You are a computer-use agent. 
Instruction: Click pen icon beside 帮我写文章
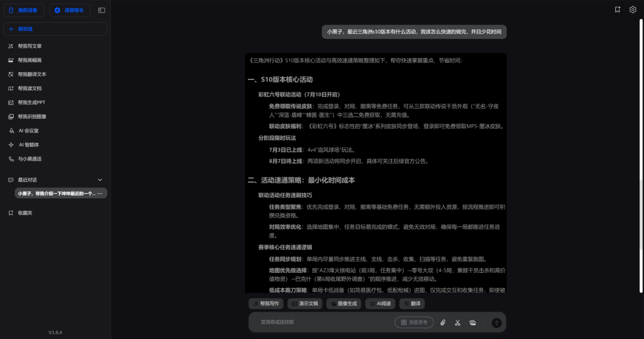tap(11, 46)
